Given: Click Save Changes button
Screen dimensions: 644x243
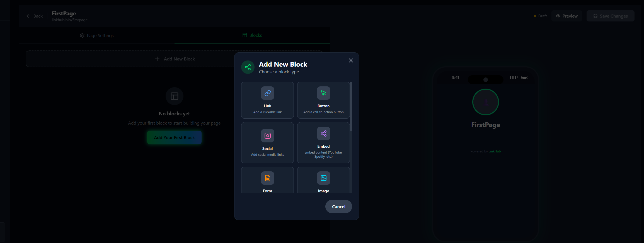Looking at the screenshot, I should tap(610, 16).
